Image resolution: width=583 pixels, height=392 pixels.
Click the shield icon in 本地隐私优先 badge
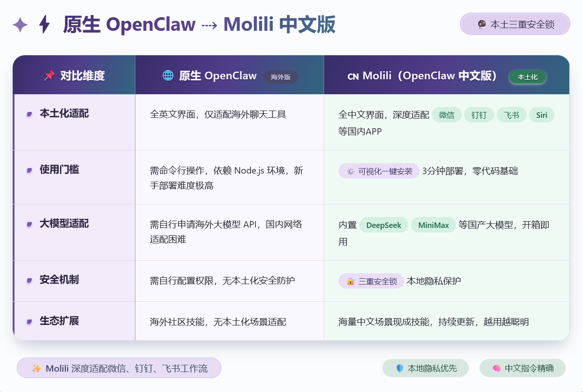[x=399, y=368]
